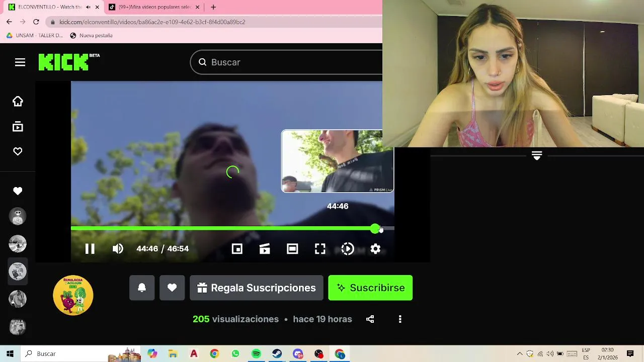Mute the video volume
This screenshot has height=362, width=644.
(x=118, y=249)
